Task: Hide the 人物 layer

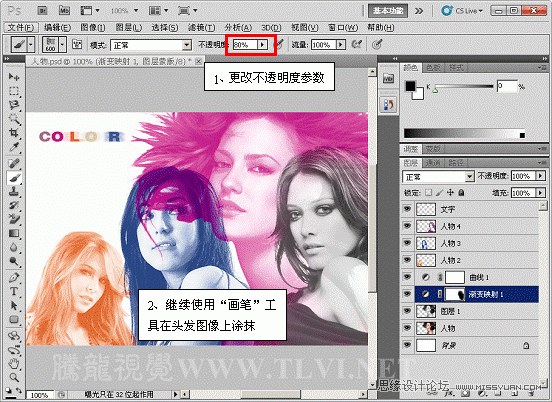Action: coord(407,328)
